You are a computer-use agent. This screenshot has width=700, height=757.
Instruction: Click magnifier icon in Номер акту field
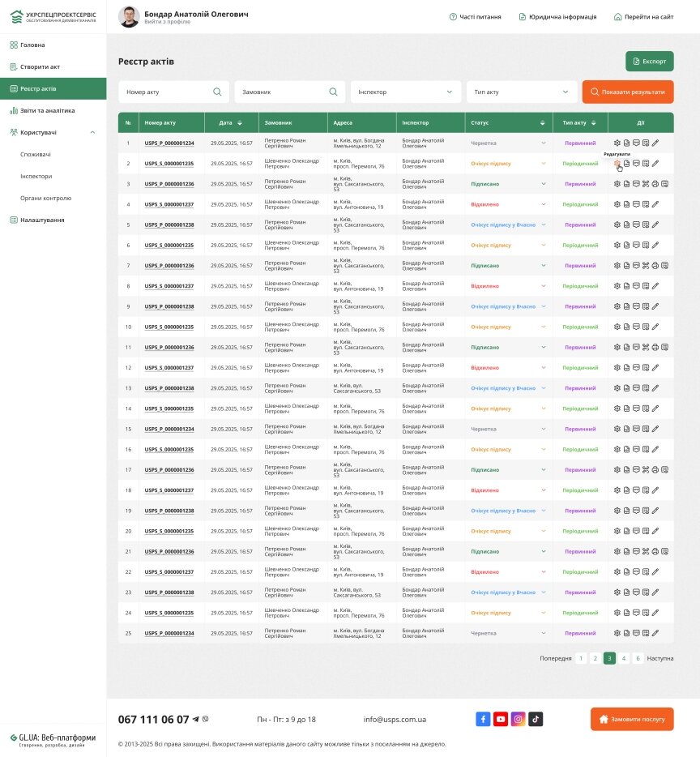pos(217,92)
